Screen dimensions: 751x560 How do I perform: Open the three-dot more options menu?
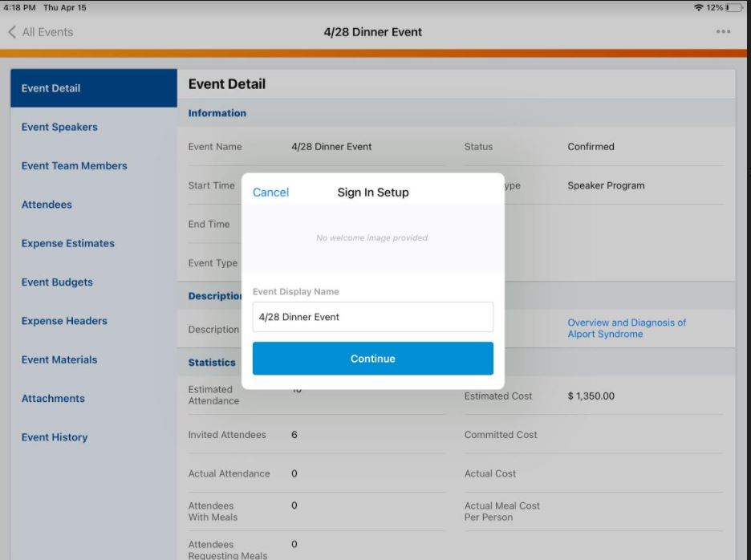tap(723, 32)
